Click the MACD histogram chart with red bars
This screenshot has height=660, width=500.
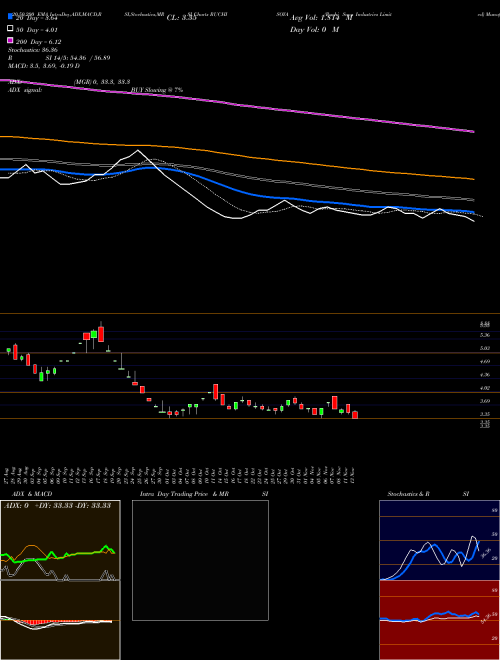pyautogui.click(x=60, y=620)
